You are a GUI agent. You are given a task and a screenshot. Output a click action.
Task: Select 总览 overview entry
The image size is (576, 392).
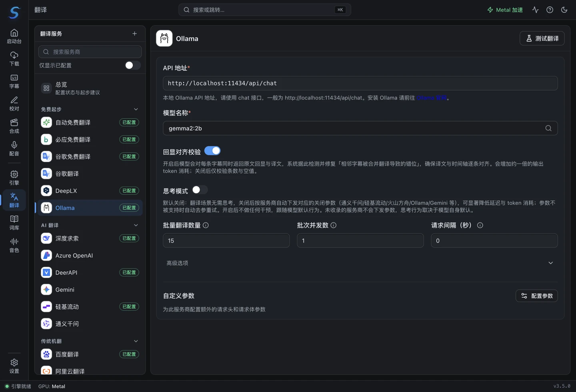click(x=90, y=88)
